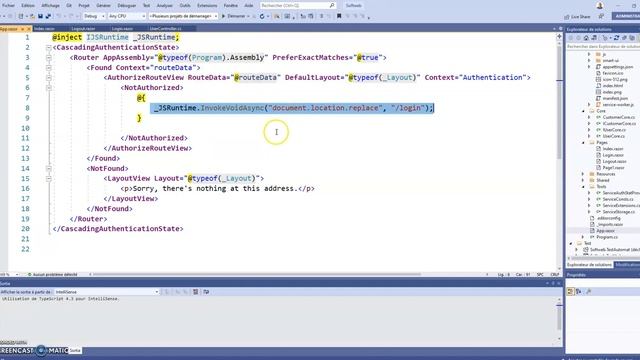Open the Debug configuration dropdown
Screen dimensions: 640x360
(94, 16)
